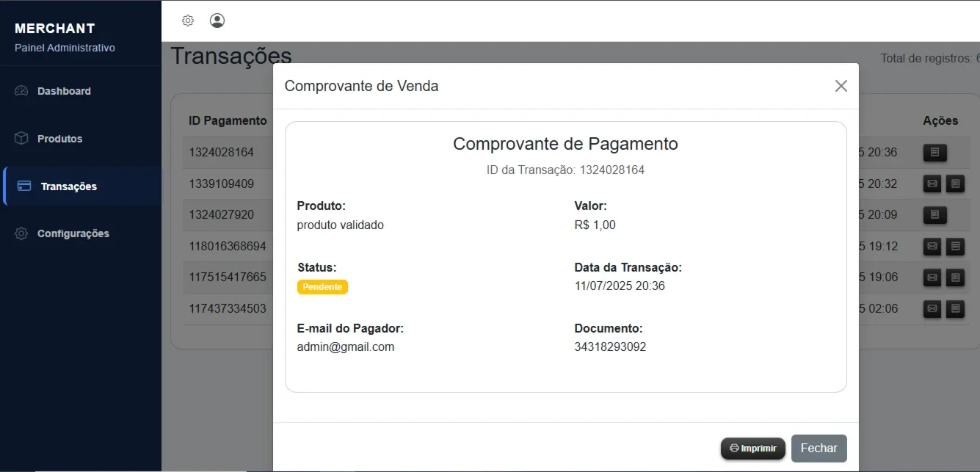The image size is (980, 472).
Task: Open Produtos menu item
Action: [x=81, y=139]
